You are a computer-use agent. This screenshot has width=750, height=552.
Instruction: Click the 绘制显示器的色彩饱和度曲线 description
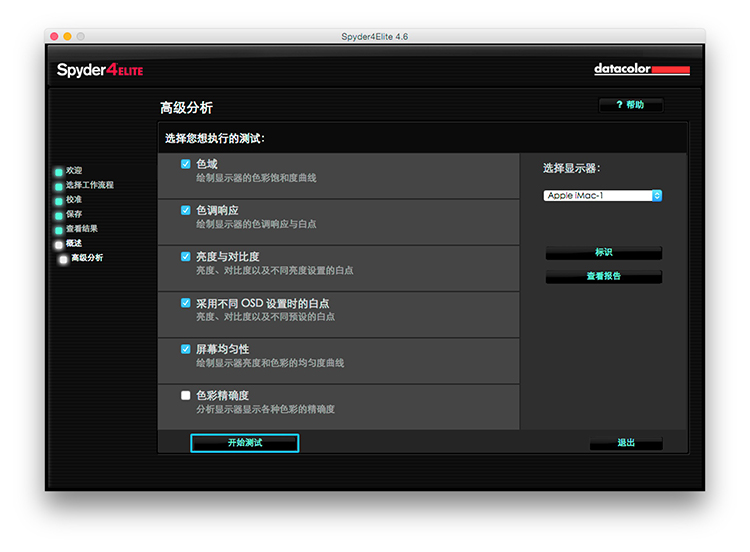tap(256, 178)
